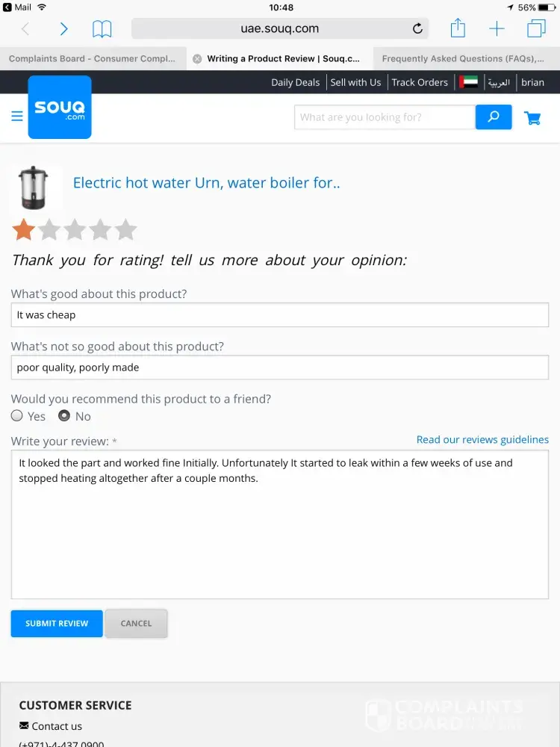Screen dimensions: 560x747
Task: Select the Yes recommend radio button
Action: [17, 416]
